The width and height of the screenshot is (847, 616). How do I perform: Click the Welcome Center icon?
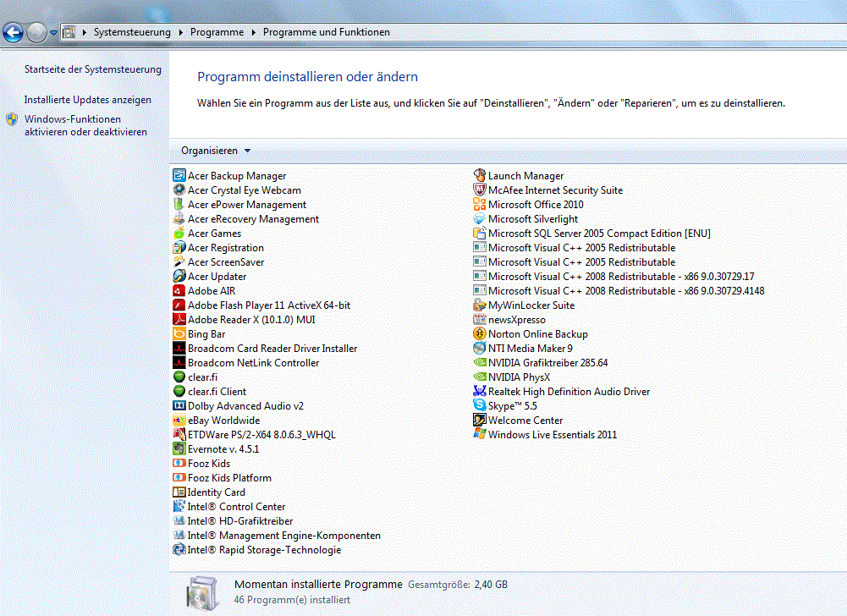click(480, 420)
